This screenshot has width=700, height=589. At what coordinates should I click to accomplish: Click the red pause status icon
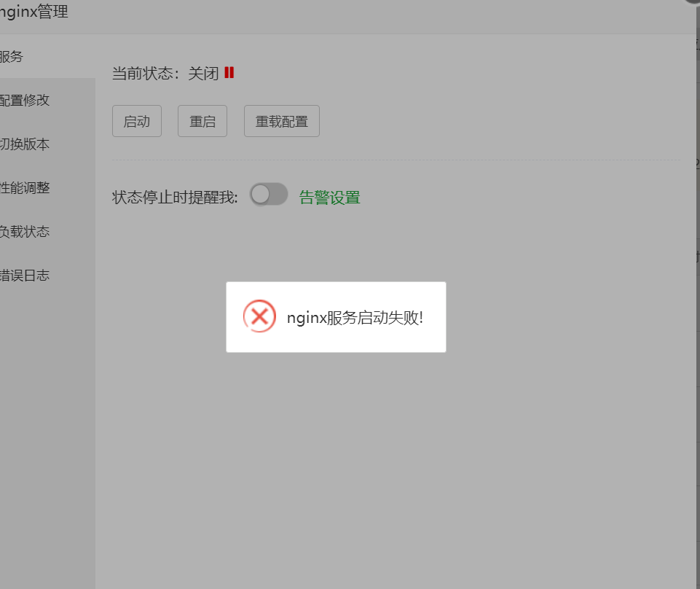229,72
